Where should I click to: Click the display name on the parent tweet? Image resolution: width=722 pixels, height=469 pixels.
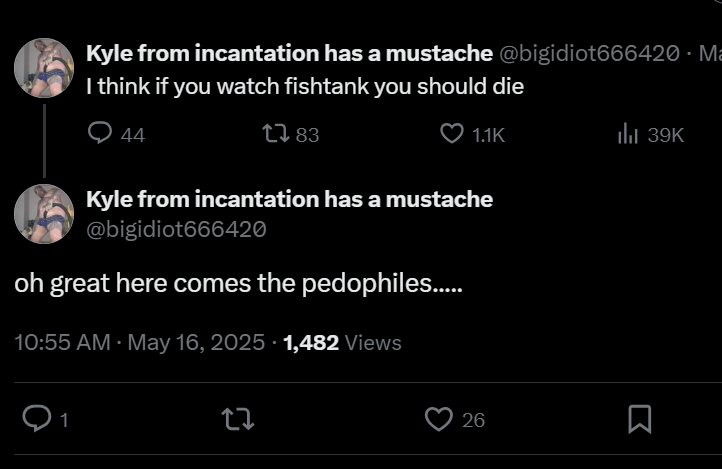click(x=289, y=53)
